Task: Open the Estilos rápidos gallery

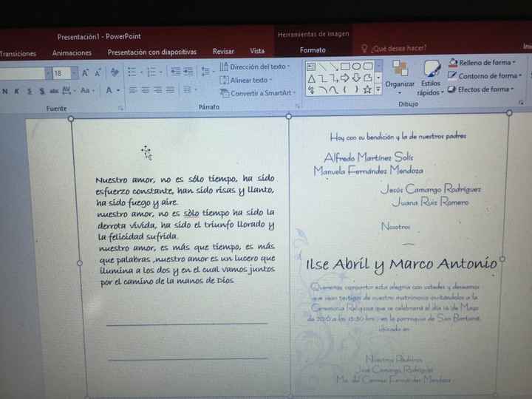Action: (x=431, y=78)
